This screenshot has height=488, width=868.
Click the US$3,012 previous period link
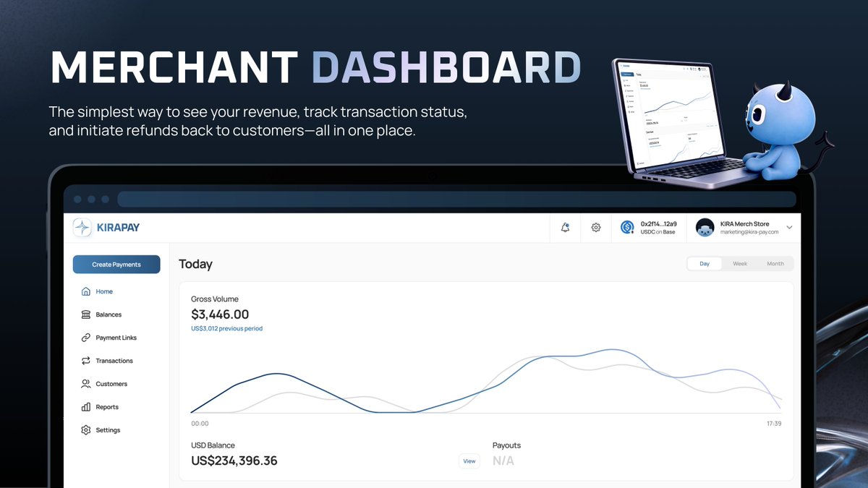226,329
